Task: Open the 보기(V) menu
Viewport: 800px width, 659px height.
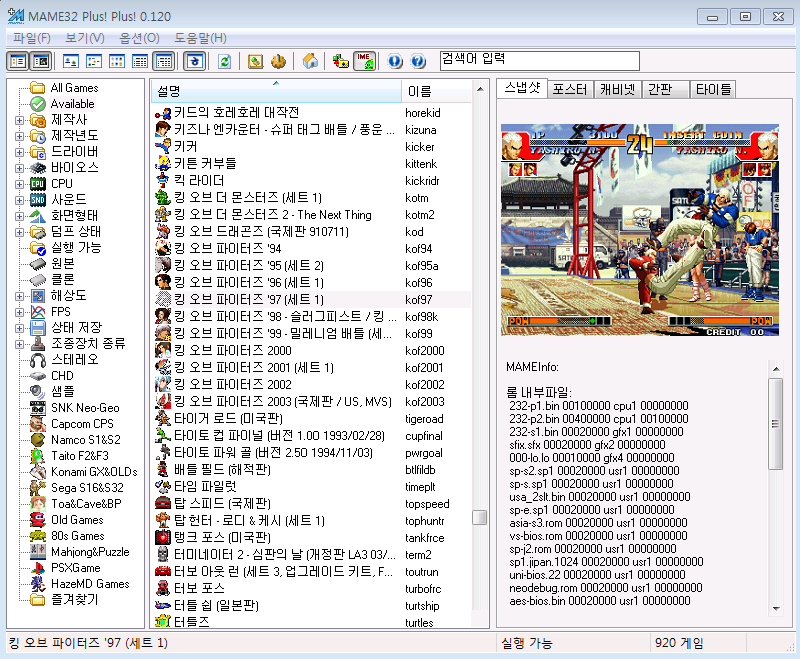Action: click(x=85, y=38)
